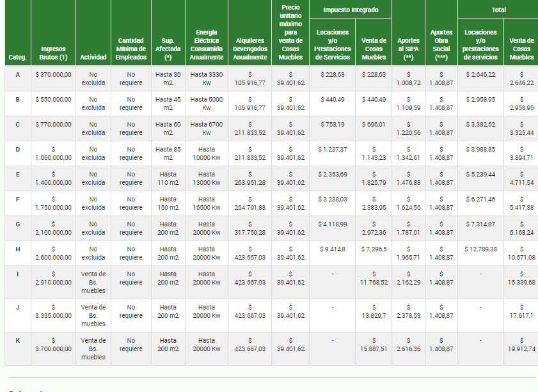Click the Cantidad Mínima de Empleados header
538x392 pixels.
pyautogui.click(x=131, y=49)
